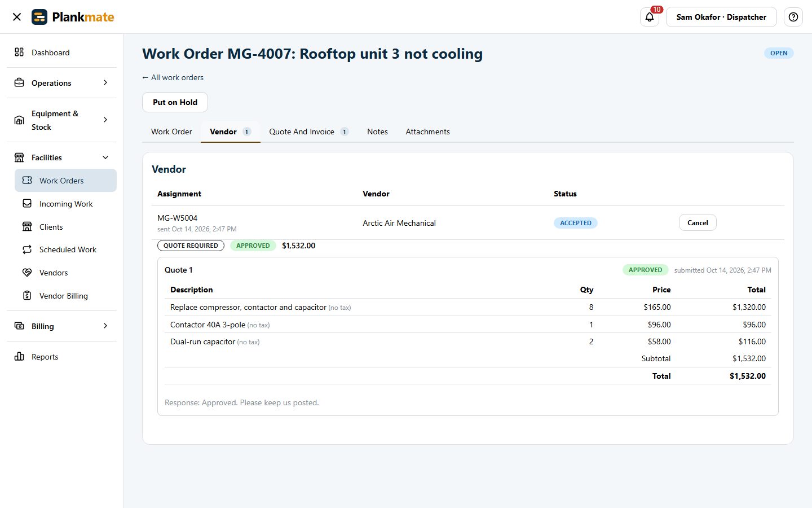
Task: Click the Put on Hold button
Action: pos(175,102)
